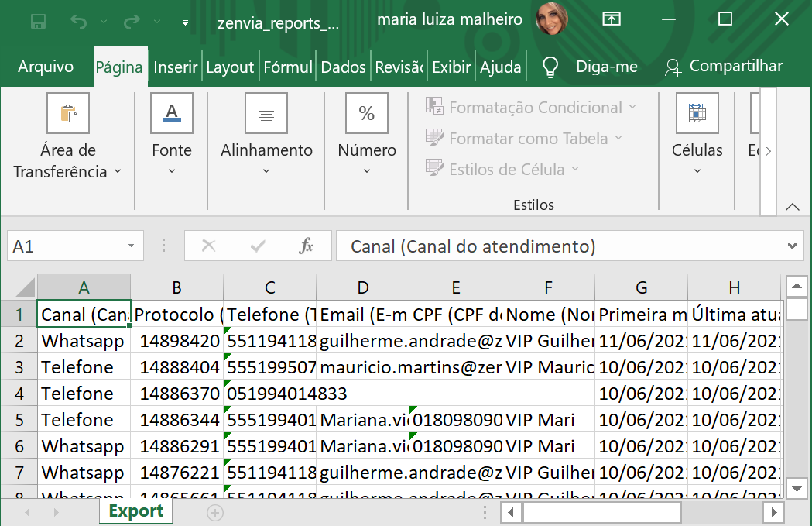Viewport: 812px width, 526px height.
Task: Switch to the Ajuda tab
Action: [x=500, y=67]
